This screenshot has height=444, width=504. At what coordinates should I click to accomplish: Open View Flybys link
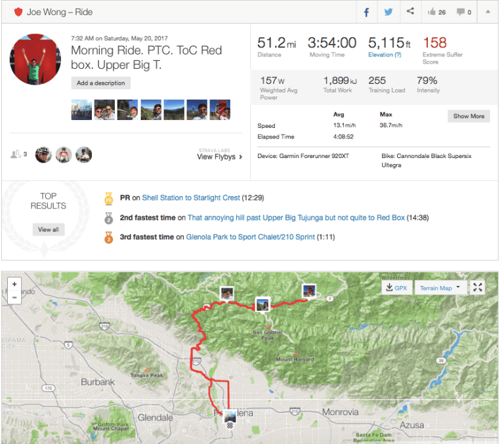[220, 157]
